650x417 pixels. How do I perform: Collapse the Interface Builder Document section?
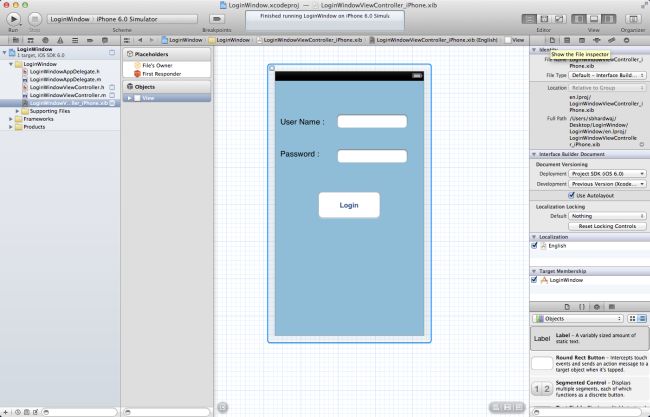click(534, 154)
